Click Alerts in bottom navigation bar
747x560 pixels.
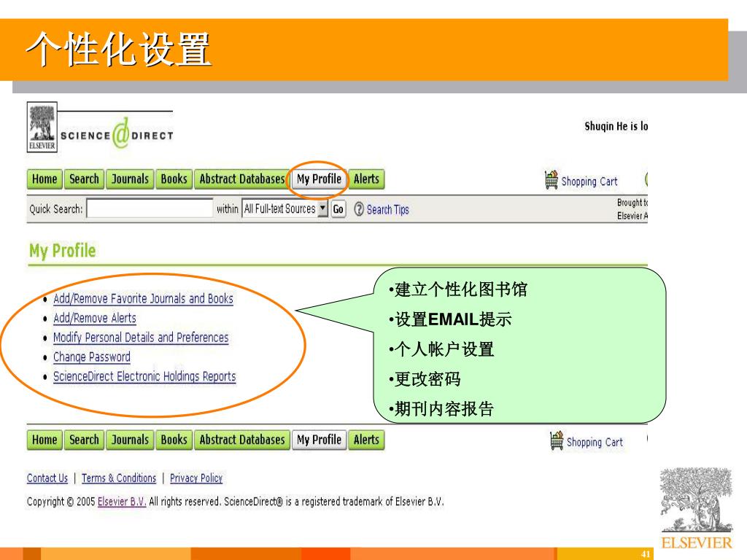(366, 440)
